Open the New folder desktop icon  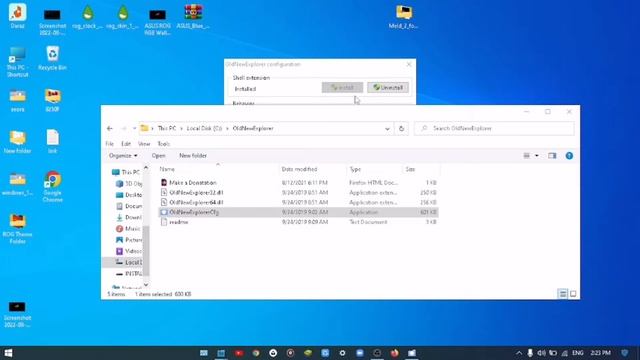[17, 142]
